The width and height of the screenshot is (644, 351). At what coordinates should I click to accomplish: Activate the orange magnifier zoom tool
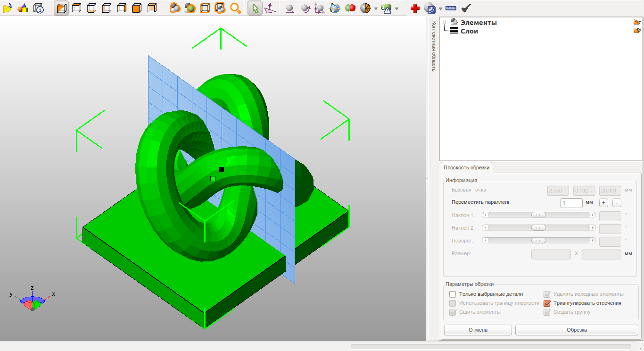[x=235, y=8]
